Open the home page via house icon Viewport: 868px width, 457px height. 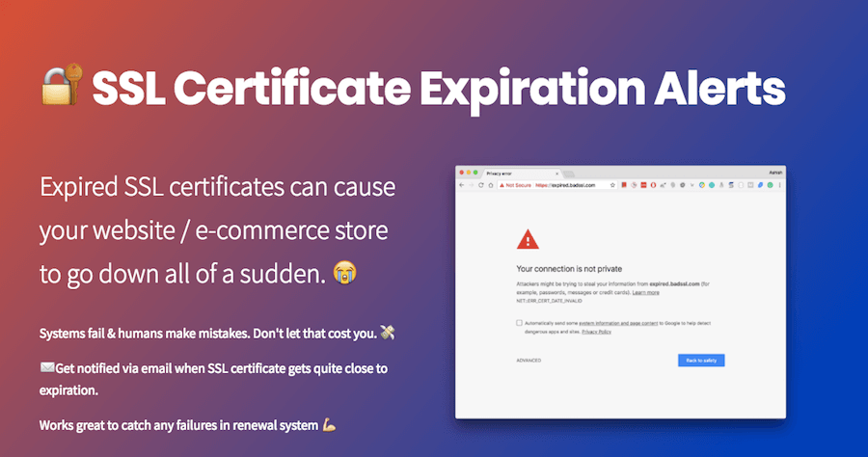(491, 185)
